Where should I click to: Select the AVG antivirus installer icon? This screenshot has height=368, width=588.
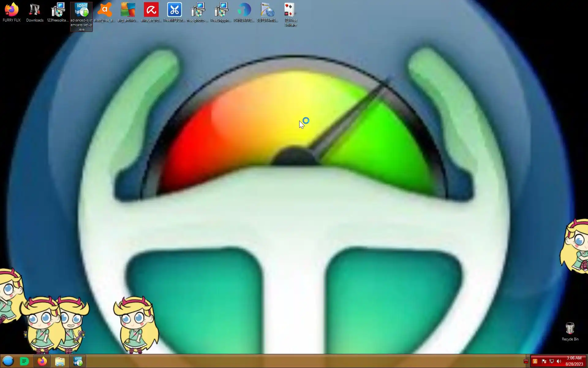(x=128, y=12)
